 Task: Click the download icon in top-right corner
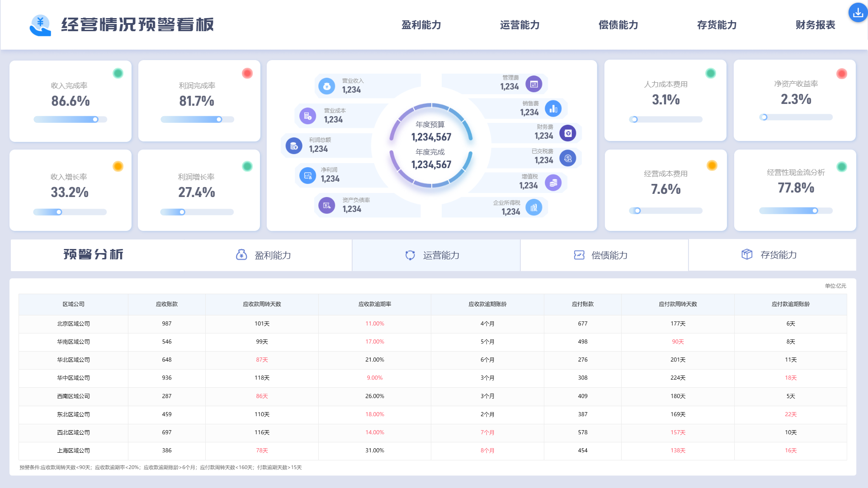[858, 13]
